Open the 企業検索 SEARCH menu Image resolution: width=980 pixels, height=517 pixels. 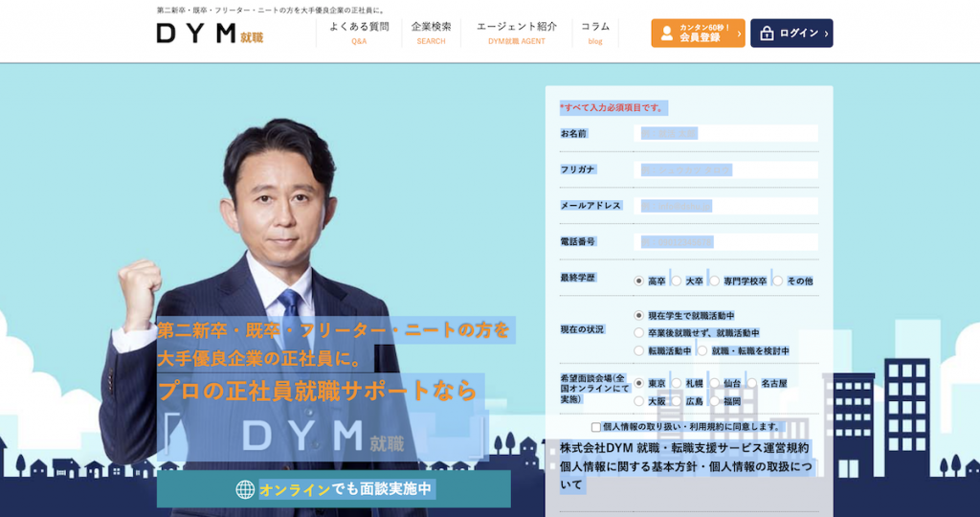tap(432, 34)
